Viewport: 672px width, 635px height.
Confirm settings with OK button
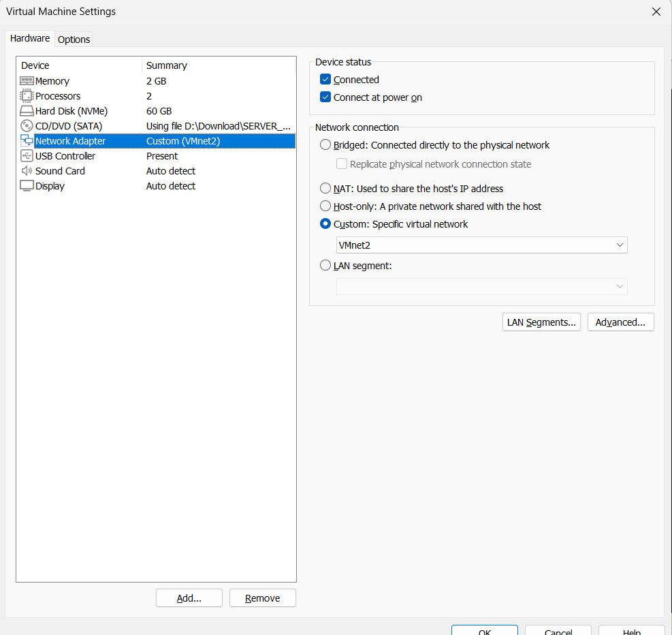click(x=485, y=631)
